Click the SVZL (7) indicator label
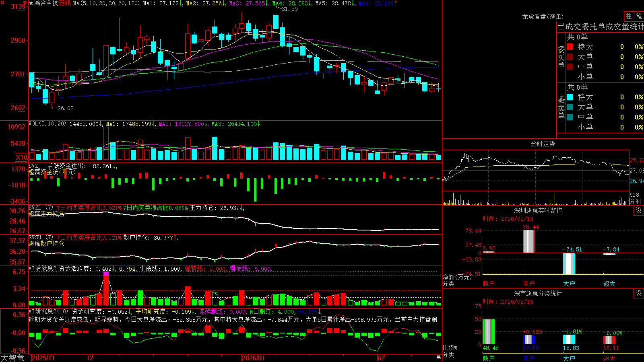Screen dimensions: 644x362 click(41, 208)
